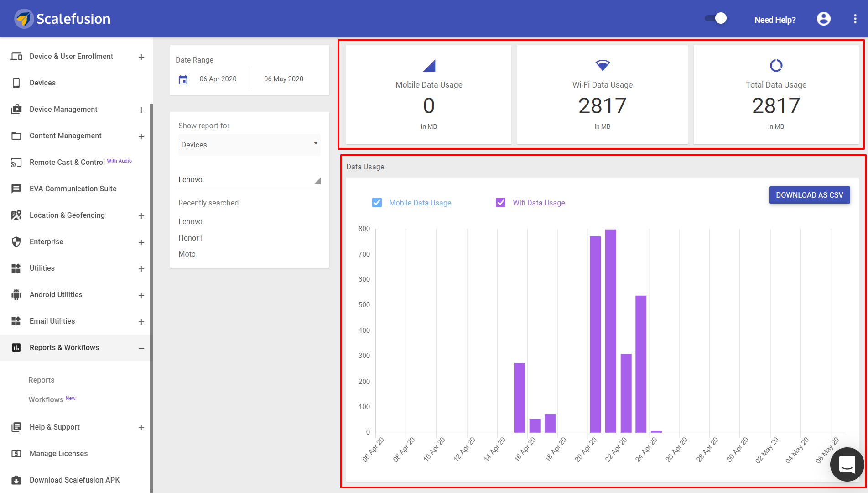Choose Honor1 from recently searched
This screenshot has height=493, width=868.
[190, 238]
